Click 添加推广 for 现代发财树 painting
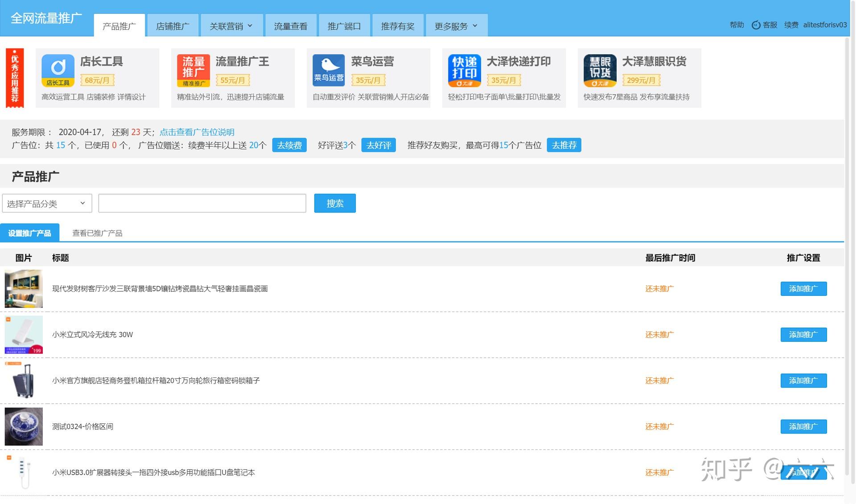 (x=803, y=289)
